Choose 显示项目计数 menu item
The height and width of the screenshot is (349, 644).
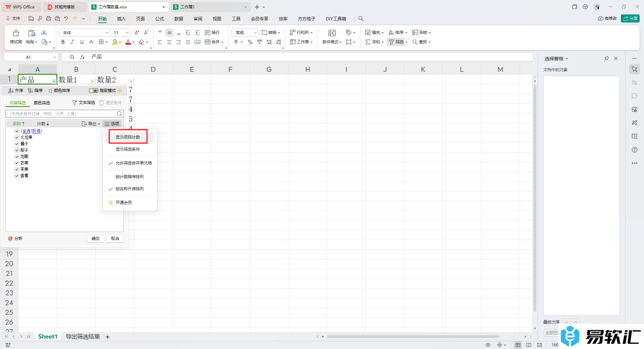[128, 137]
